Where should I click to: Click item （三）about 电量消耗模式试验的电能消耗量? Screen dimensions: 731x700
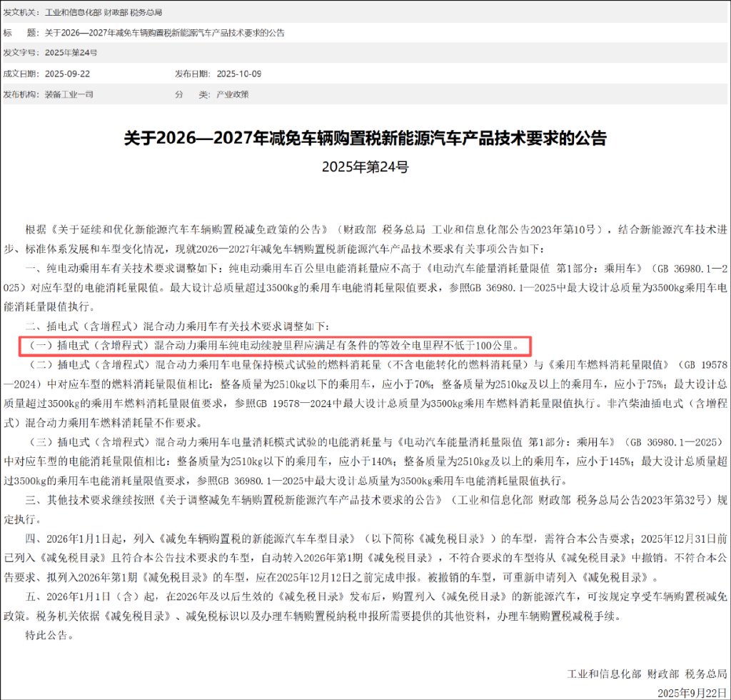point(365,461)
